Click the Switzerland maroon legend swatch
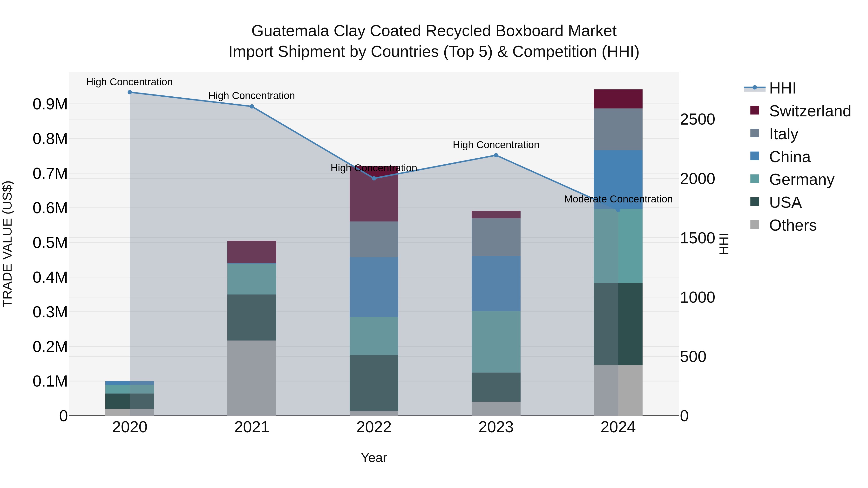 (755, 110)
